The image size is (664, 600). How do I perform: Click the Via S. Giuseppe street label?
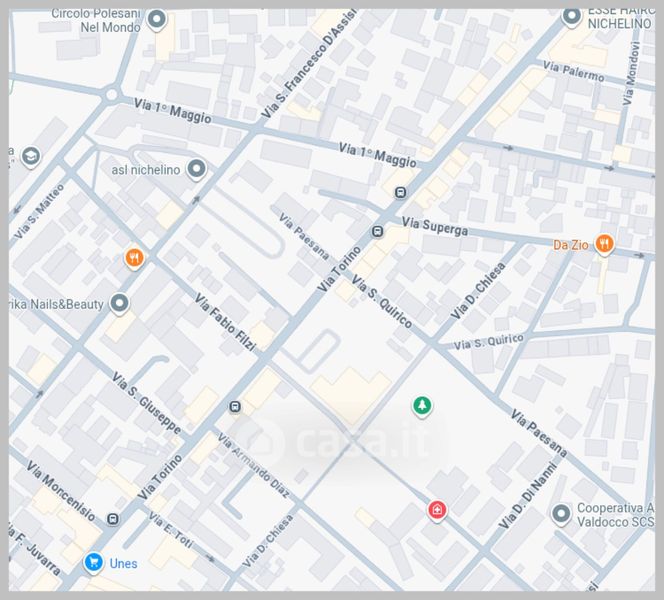point(146,404)
